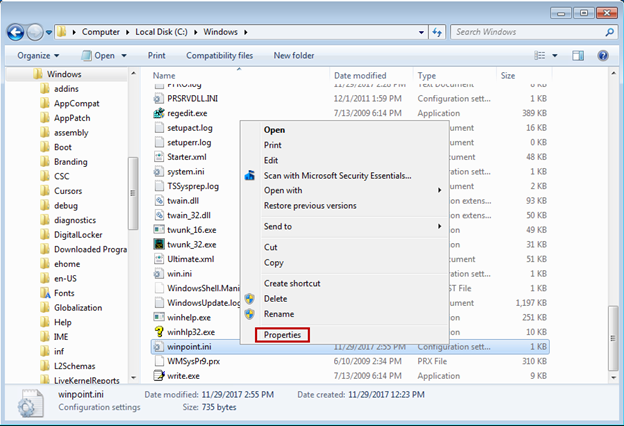The height and width of the screenshot is (426, 624).
Task: Select the twunk_32.exe file icon
Action: pyautogui.click(x=159, y=244)
